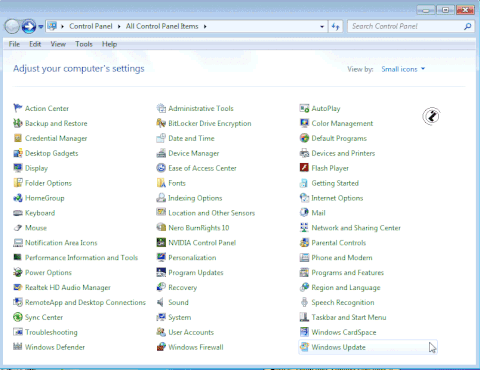The width and height of the screenshot is (480, 370).
Task: Click the Forward navigation button
Action: [29, 26]
